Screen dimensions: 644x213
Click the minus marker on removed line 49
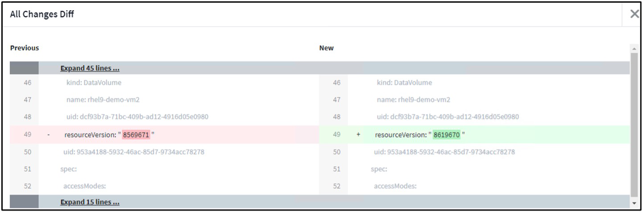pyautogui.click(x=48, y=135)
